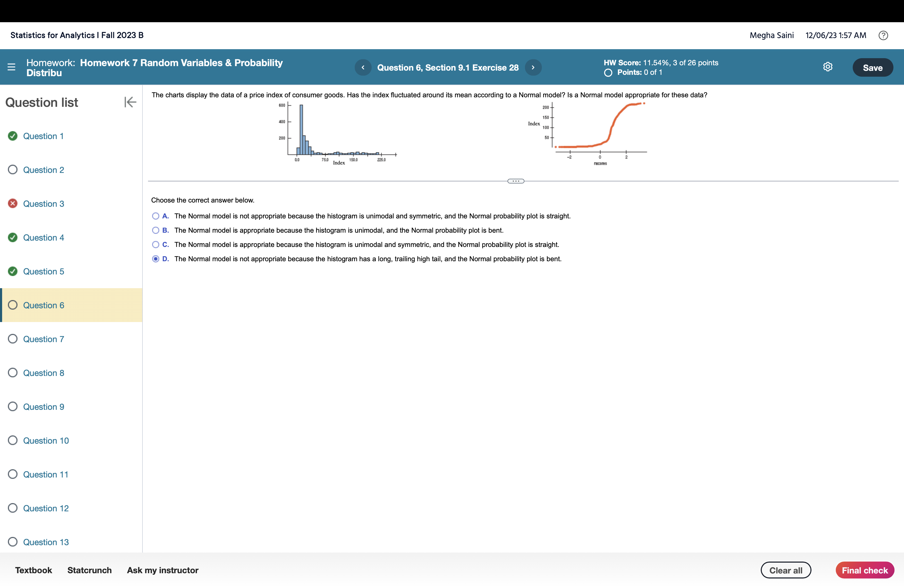Select answer option D radio button
This screenshot has height=588, width=904.
pyautogui.click(x=155, y=259)
